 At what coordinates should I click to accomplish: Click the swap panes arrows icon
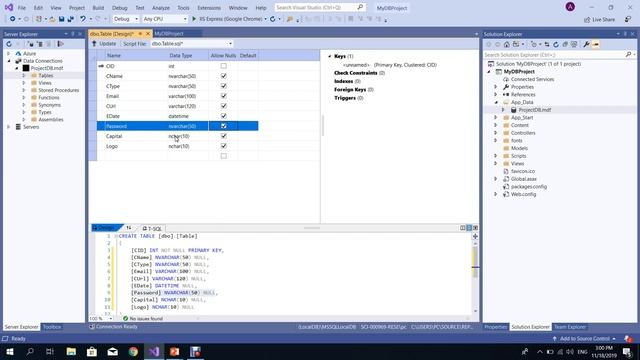click(129, 228)
